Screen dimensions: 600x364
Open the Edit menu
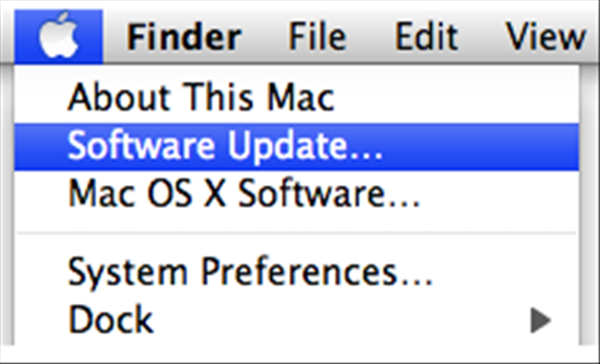coord(426,37)
